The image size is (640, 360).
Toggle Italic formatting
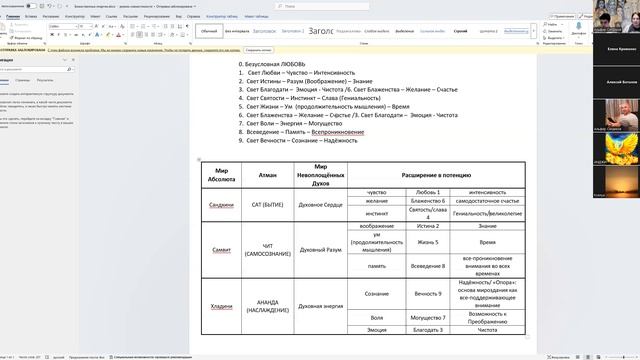pyautogui.click(x=58, y=35)
